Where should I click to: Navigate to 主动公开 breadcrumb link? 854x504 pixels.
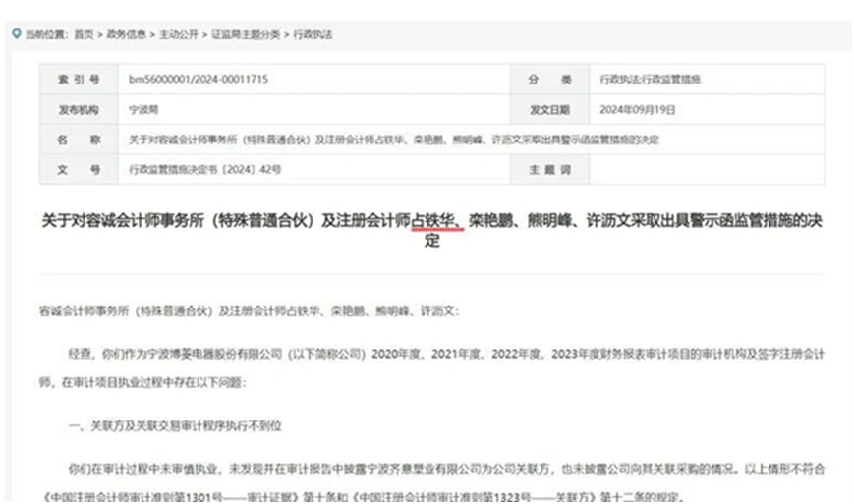tap(176, 34)
